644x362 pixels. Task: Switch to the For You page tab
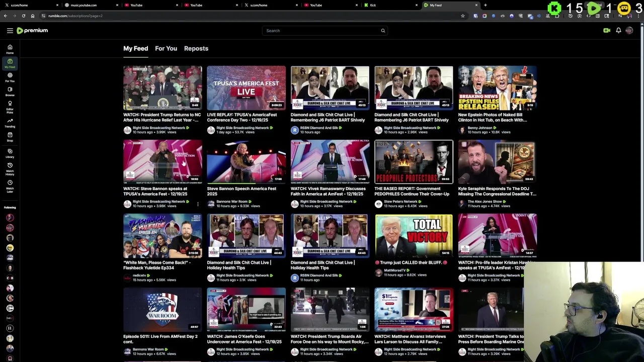point(166,48)
